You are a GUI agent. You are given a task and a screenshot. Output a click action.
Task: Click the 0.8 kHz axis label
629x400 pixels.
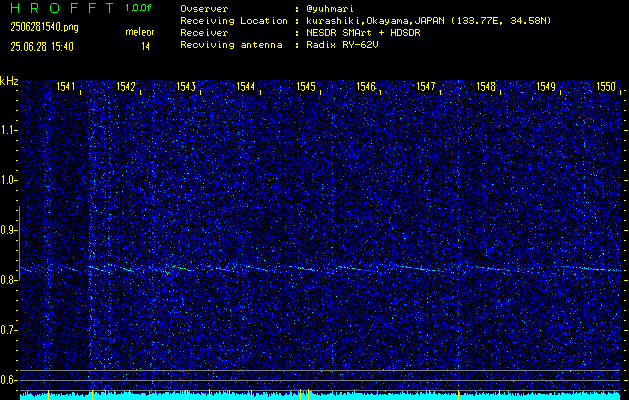pyautogui.click(x=8, y=280)
